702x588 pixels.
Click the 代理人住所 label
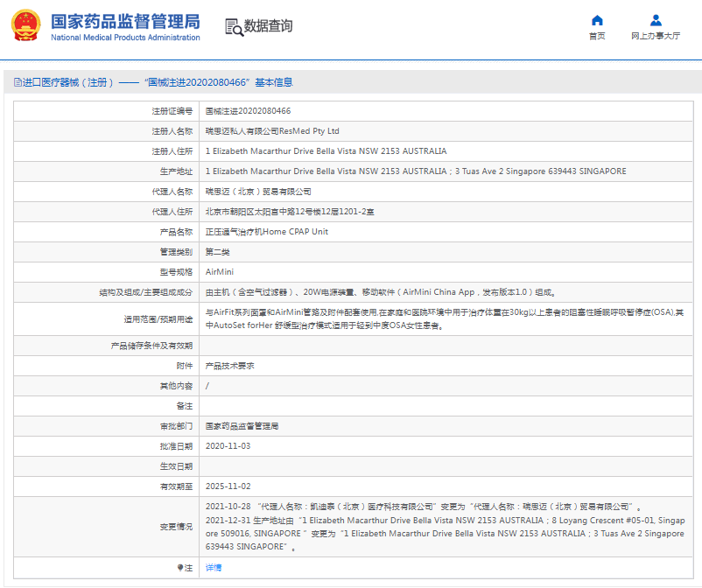(x=172, y=212)
